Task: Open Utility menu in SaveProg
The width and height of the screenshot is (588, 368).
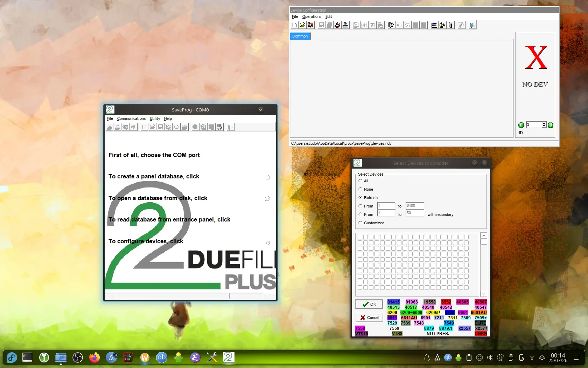Action: tap(155, 119)
